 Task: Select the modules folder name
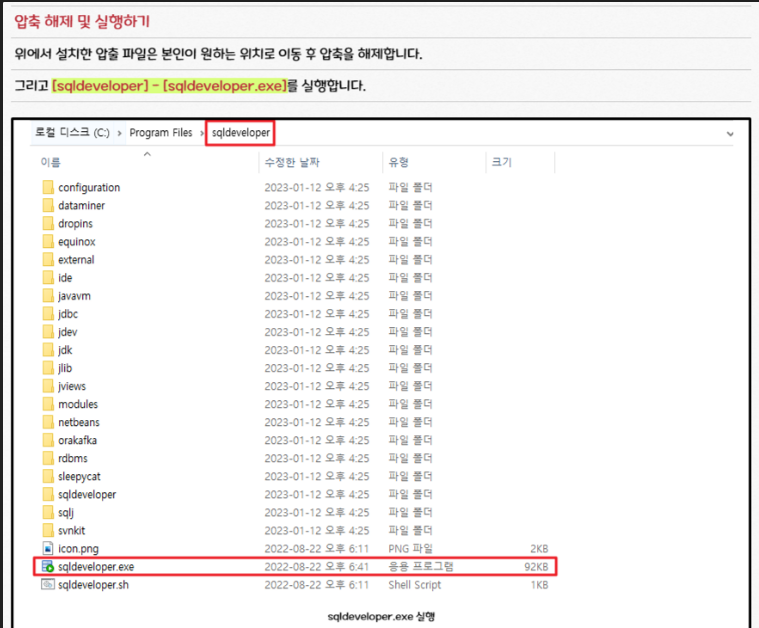[78, 404]
